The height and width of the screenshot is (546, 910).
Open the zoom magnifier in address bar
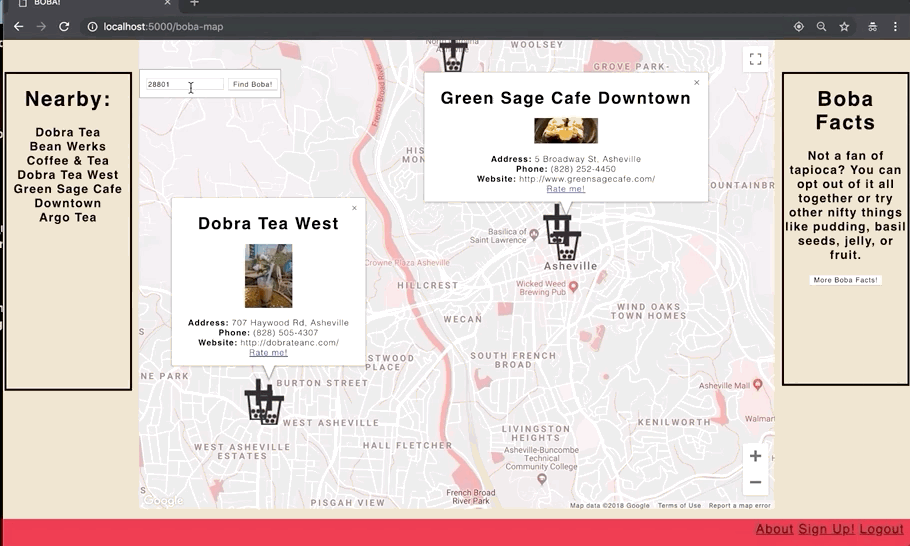click(821, 27)
